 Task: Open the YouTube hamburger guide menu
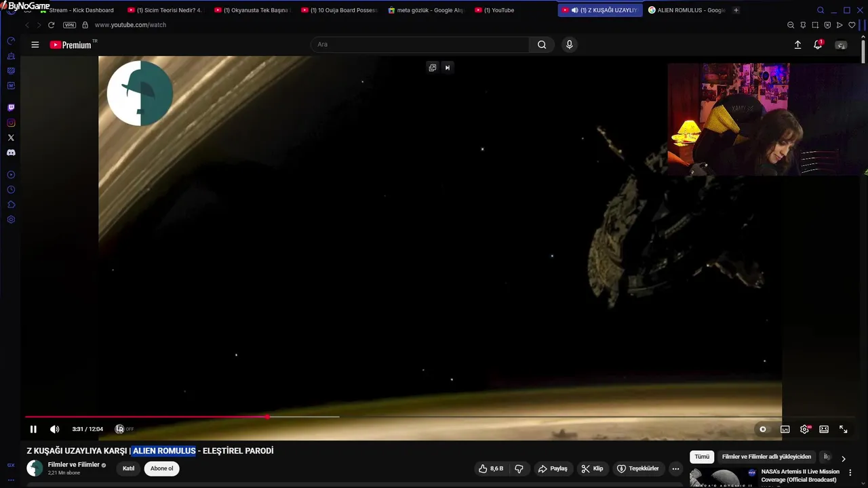coord(35,45)
